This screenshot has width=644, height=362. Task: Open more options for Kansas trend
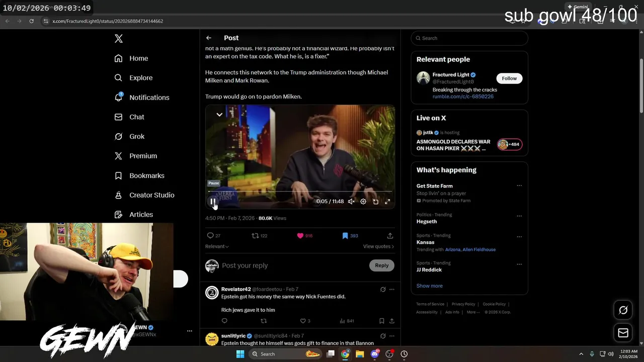519,237
